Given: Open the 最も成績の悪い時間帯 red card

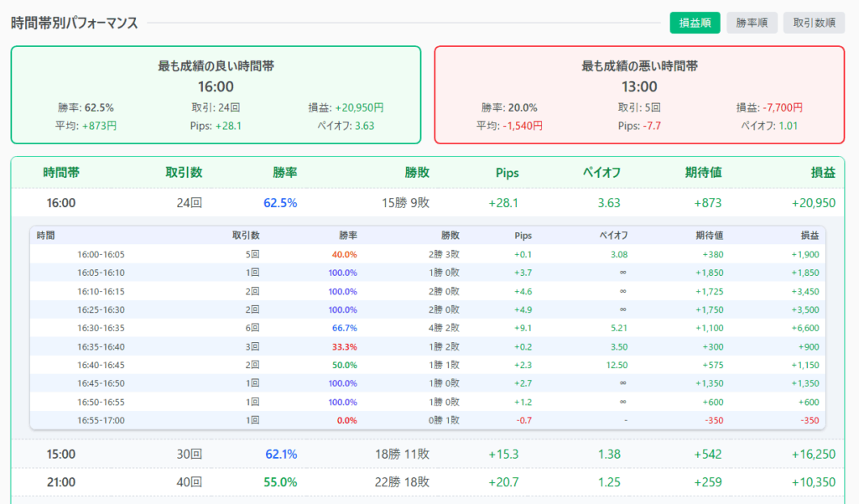Looking at the screenshot, I should [x=639, y=95].
